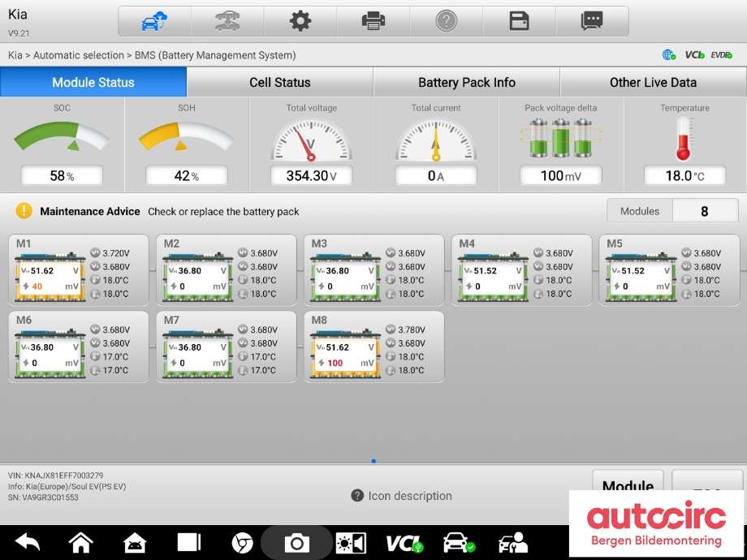Select the VIN KNAJX81EFF7003279 line
Viewport: 747px width, 560px height.
point(55,476)
